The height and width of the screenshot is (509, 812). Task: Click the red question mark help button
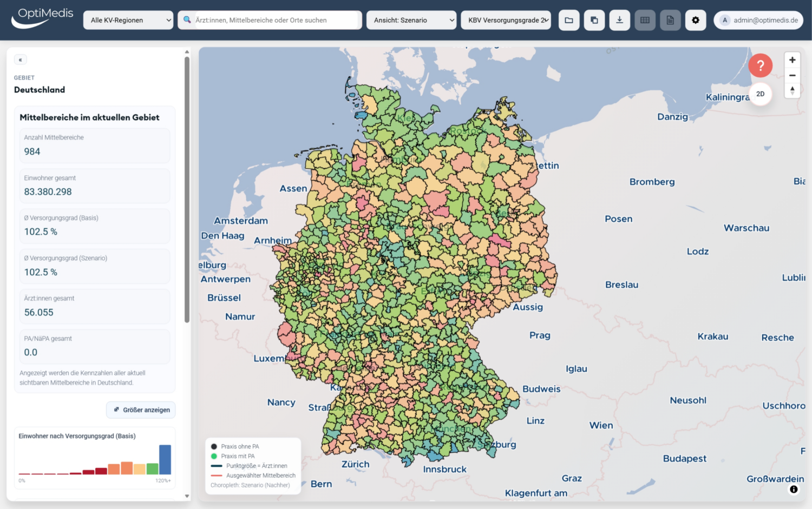click(760, 65)
